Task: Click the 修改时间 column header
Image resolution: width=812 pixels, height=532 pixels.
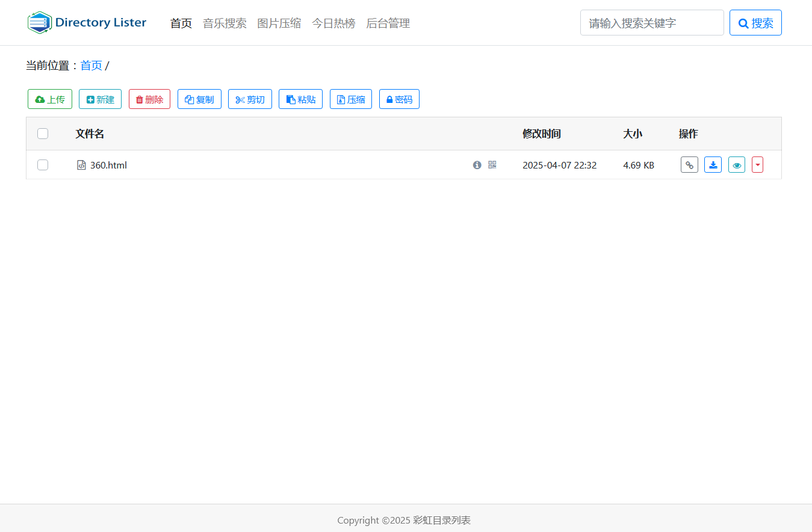Action: click(542, 134)
